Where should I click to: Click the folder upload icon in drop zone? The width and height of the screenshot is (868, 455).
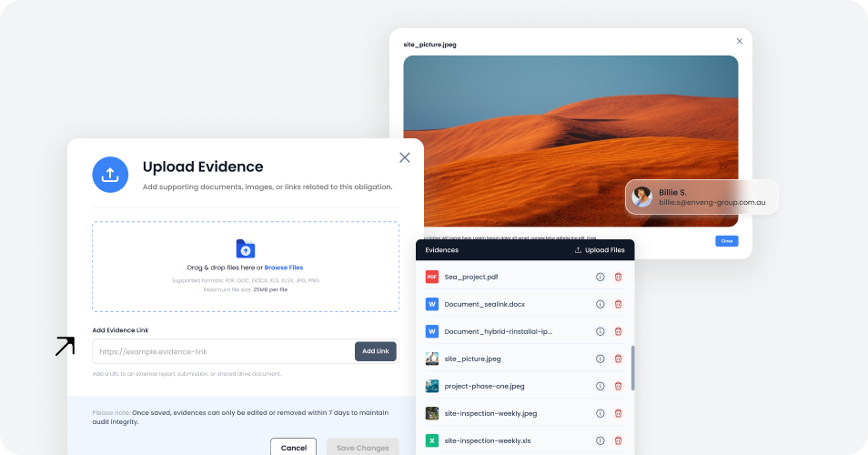tap(246, 249)
